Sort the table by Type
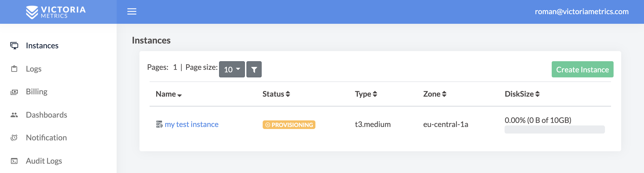This screenshot has width=644, height=173. coord(366,94)
